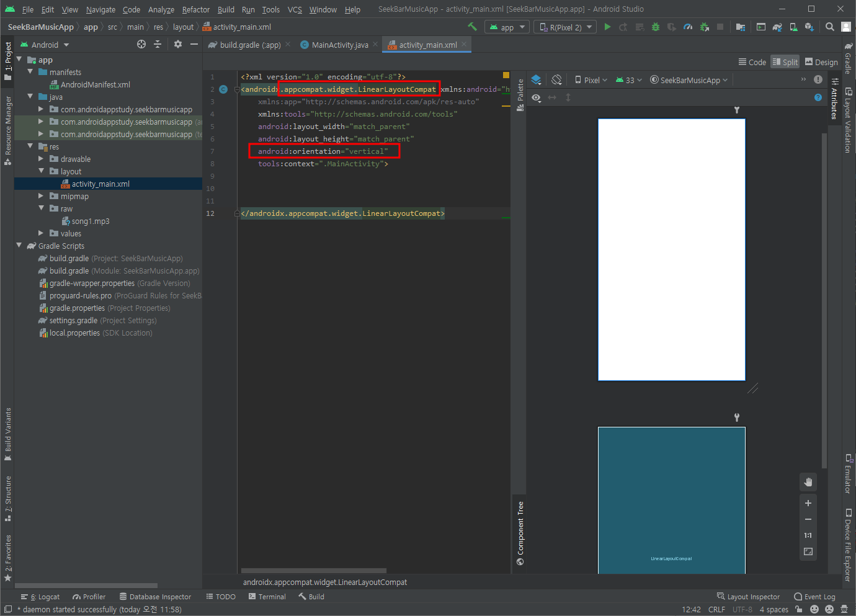856x616 pixels.
Task: Set preview zoom to 1:1
Action: pos(808,535)
